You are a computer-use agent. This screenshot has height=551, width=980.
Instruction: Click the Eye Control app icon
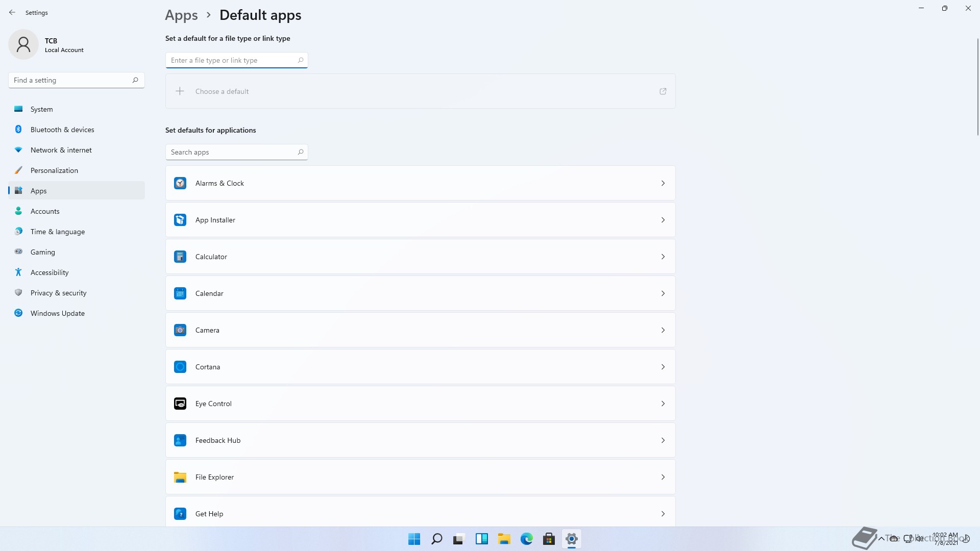point(180,404)
